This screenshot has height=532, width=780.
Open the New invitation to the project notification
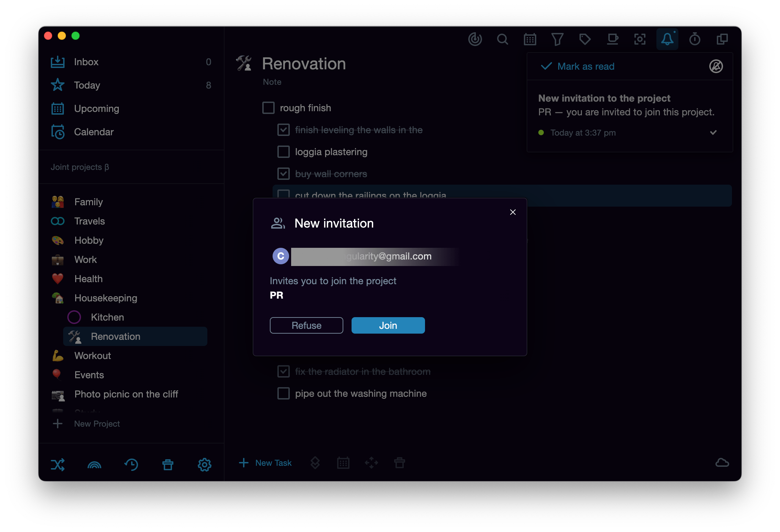pyautogui.click(x=630, y=116)
